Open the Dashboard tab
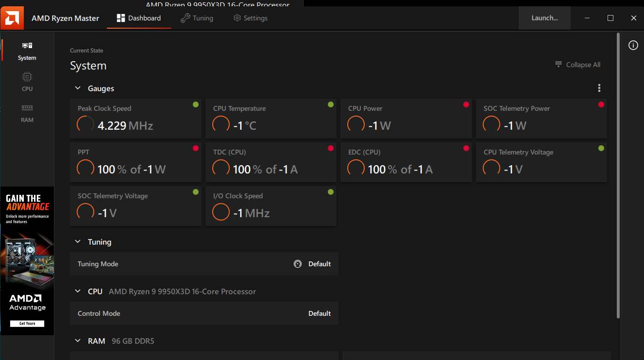Viewport: 644px width, 360px height. (139, 18)
